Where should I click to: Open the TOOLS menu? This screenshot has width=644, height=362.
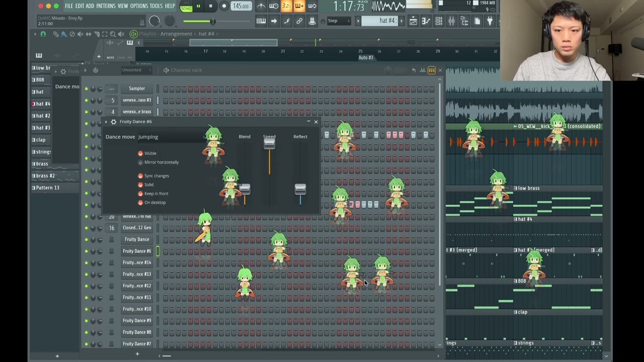(156, 6)
